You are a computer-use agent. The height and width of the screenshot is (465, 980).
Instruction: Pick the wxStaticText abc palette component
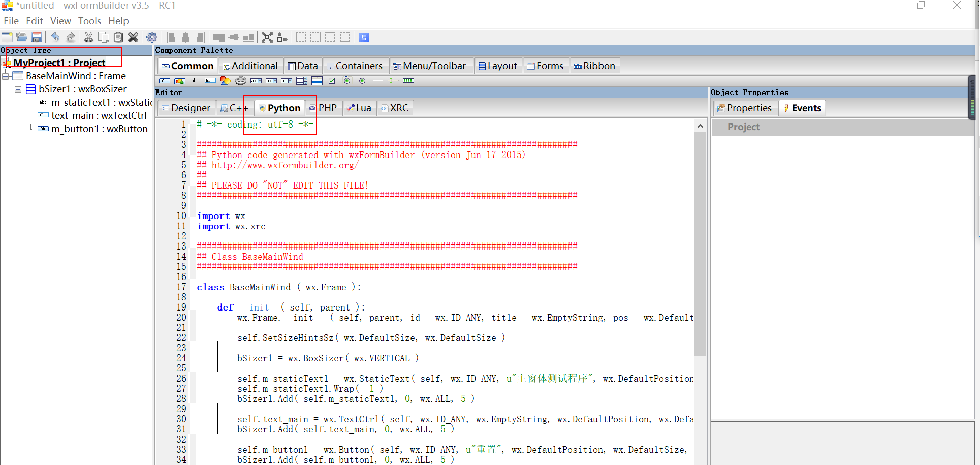pos(195,81)
